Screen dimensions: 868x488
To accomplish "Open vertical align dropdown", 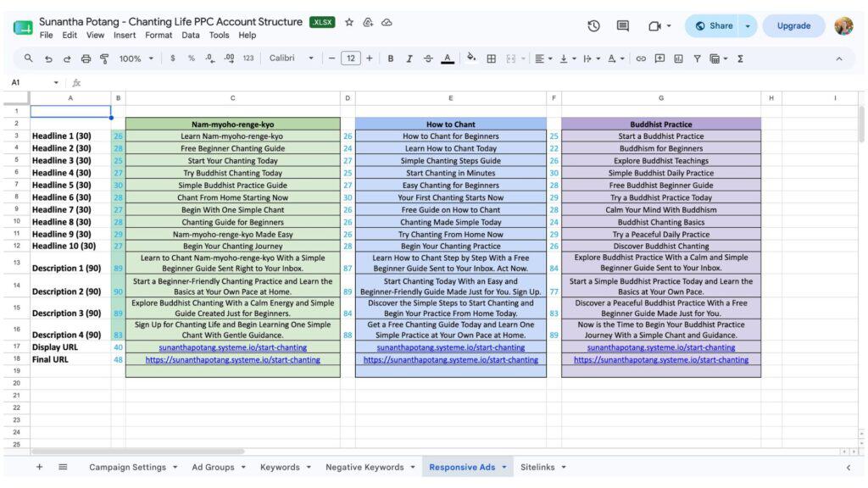I will [x=568, y=58].
